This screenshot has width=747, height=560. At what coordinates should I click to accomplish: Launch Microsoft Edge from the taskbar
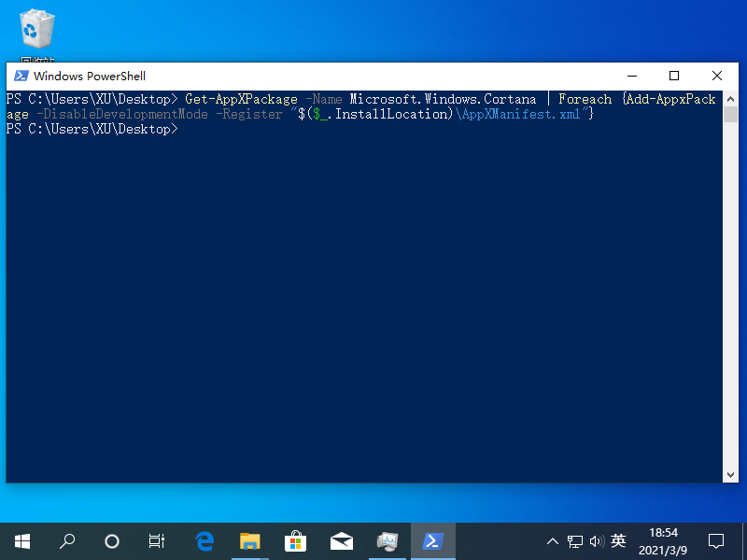pyautogui.click(x=204, y=540)
